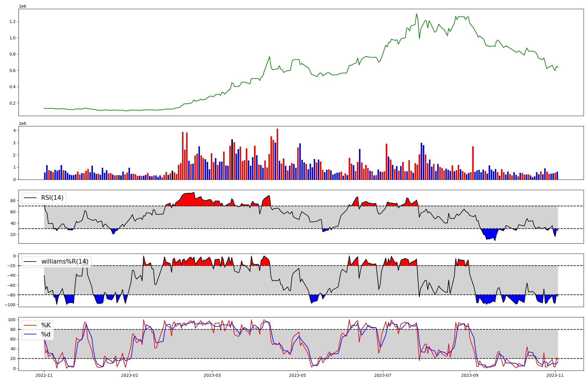588x382 pixels.
Task: Click the RSI(14) legend label
Action: [x=52, y=198]
